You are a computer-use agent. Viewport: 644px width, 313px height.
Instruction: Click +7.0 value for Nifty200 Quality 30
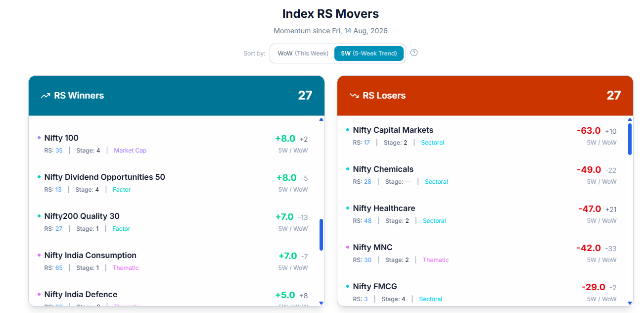[284, 217]
